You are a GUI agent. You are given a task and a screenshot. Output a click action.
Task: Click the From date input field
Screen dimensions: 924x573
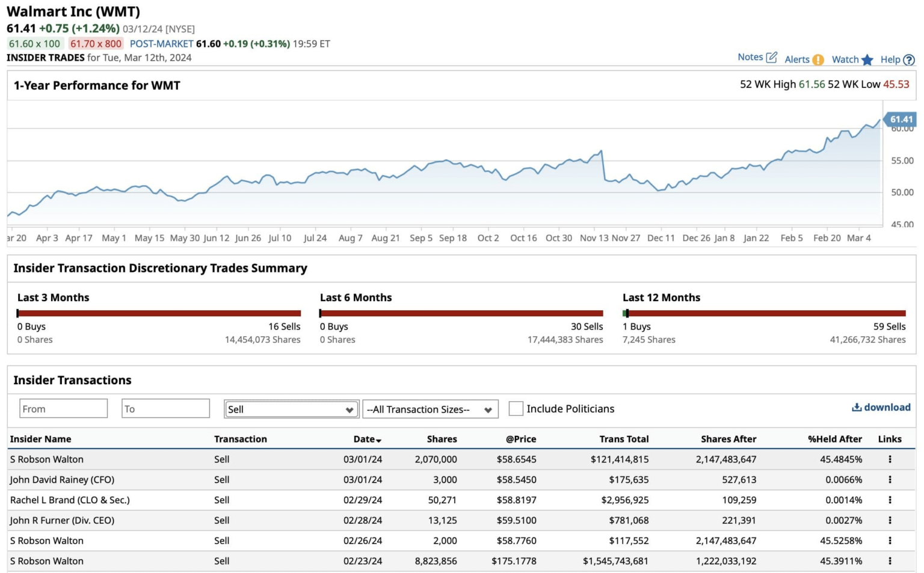63,408
